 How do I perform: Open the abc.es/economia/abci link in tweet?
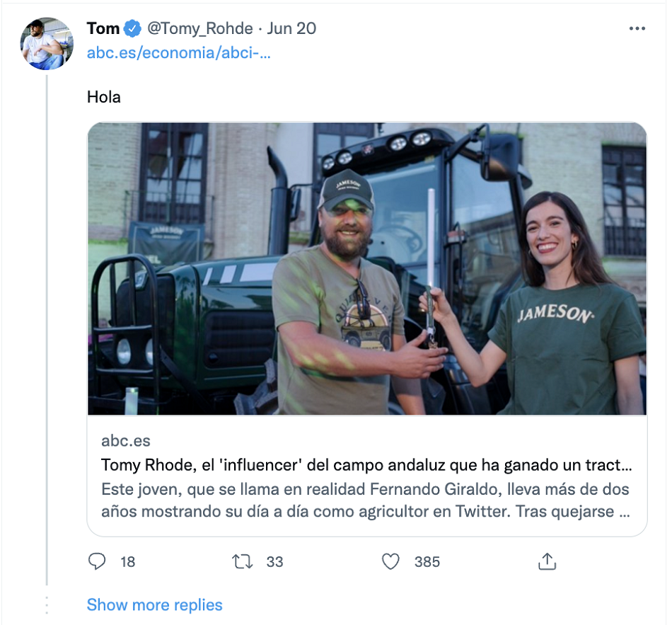tap(178, 53)
